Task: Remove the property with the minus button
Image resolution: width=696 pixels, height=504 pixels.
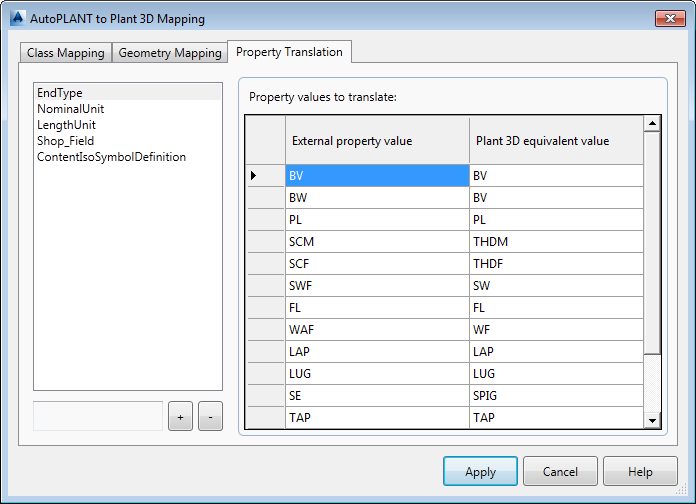Action: (210, 417)
